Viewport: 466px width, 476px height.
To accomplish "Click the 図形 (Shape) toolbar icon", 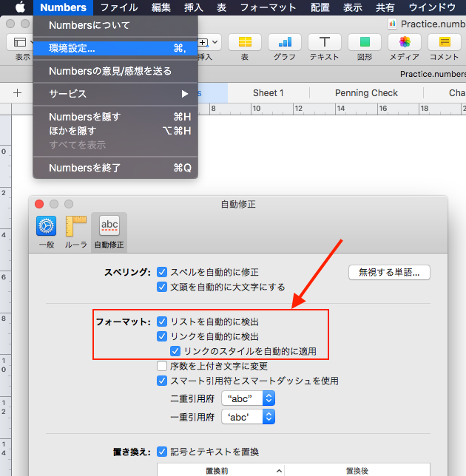I will [x=365, y=42].
